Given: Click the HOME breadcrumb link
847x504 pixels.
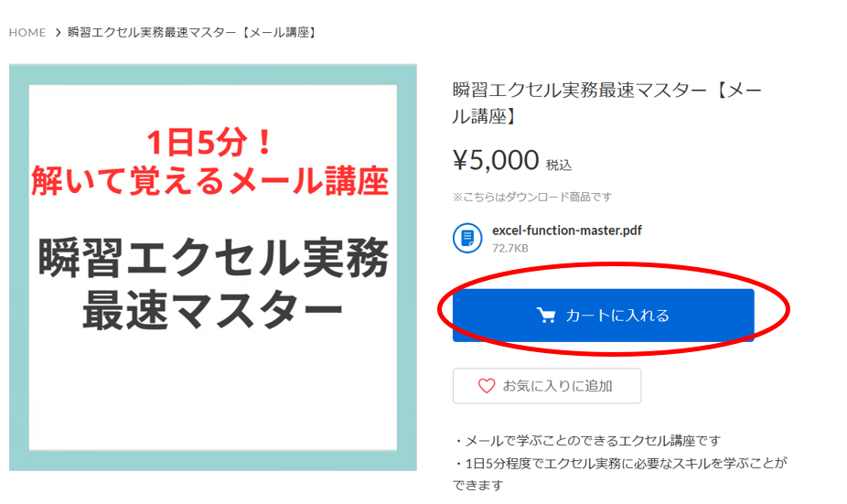Looking at the screenshot, I should (27, 32).
